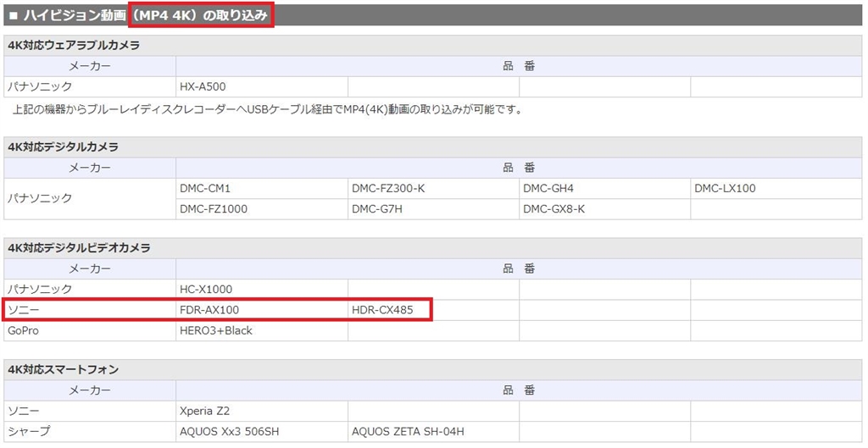Click the HX-A500 model cell

pos(262,87)
